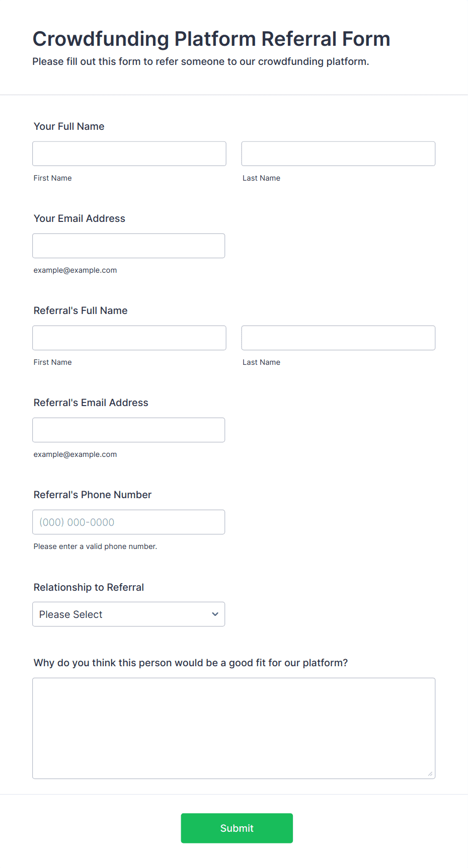Open the Relationship to Referral dropdown
The image size is (468, 868).
coord(129,614)
